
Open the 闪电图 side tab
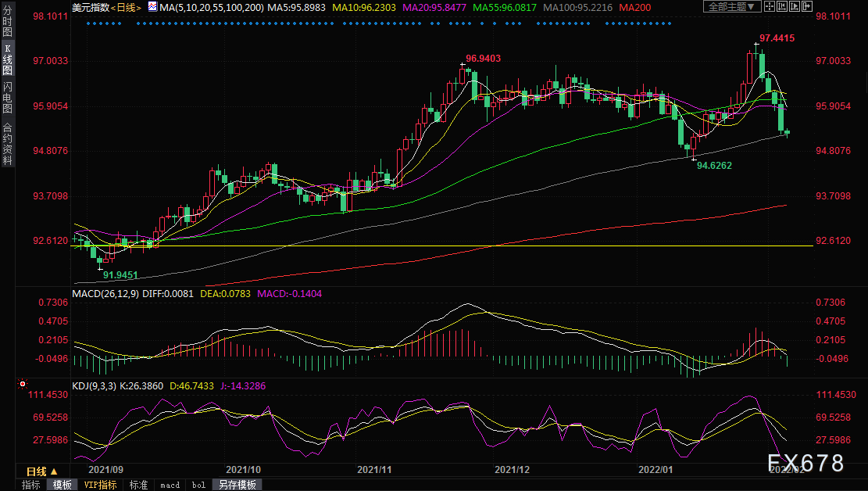tap(7, 98)
